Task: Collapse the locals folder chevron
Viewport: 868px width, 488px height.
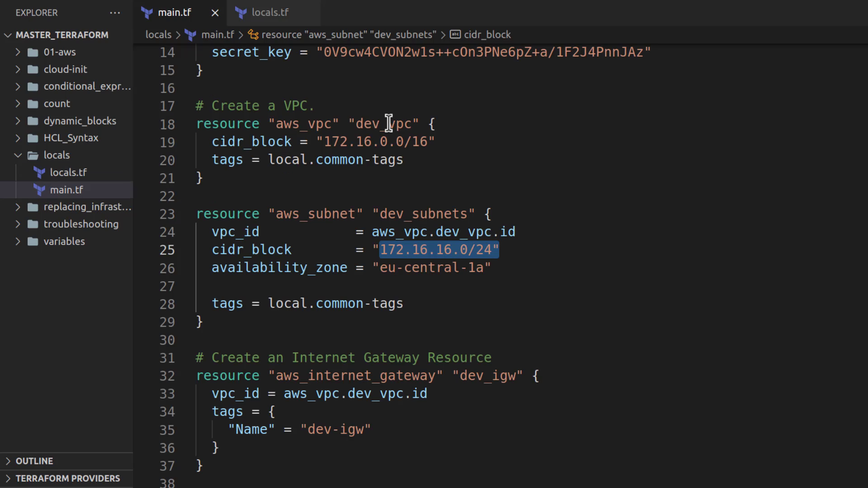Action: coord(18,155)
